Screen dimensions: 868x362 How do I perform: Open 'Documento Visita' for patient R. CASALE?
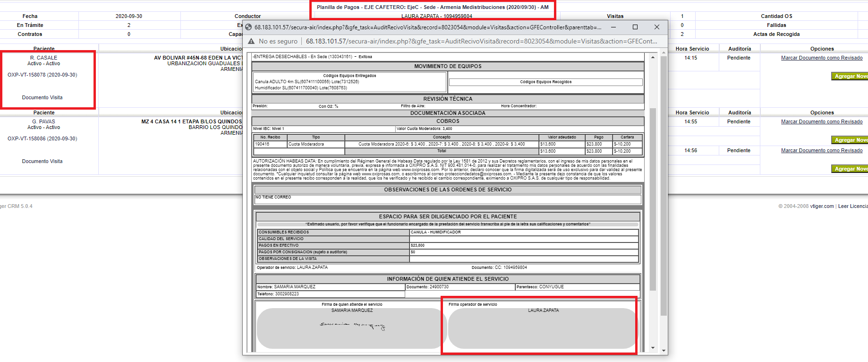[42, 97]
